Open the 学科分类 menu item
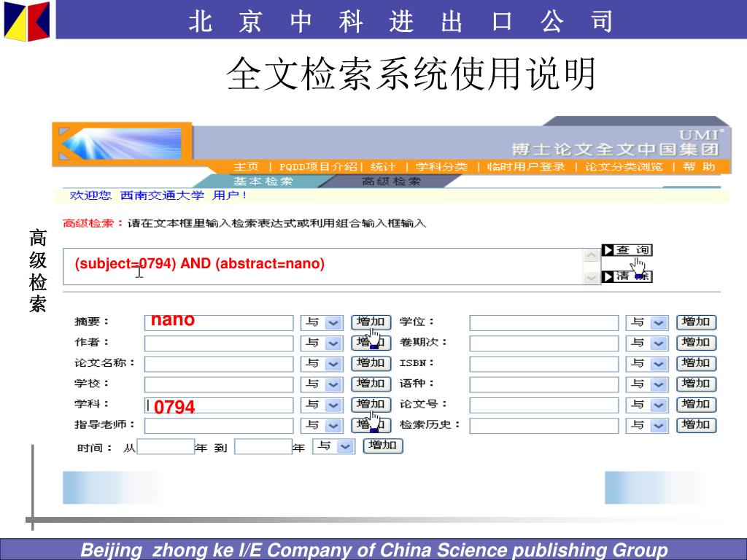The height and width of the screenshot is (560, 747). pos(441,167)
